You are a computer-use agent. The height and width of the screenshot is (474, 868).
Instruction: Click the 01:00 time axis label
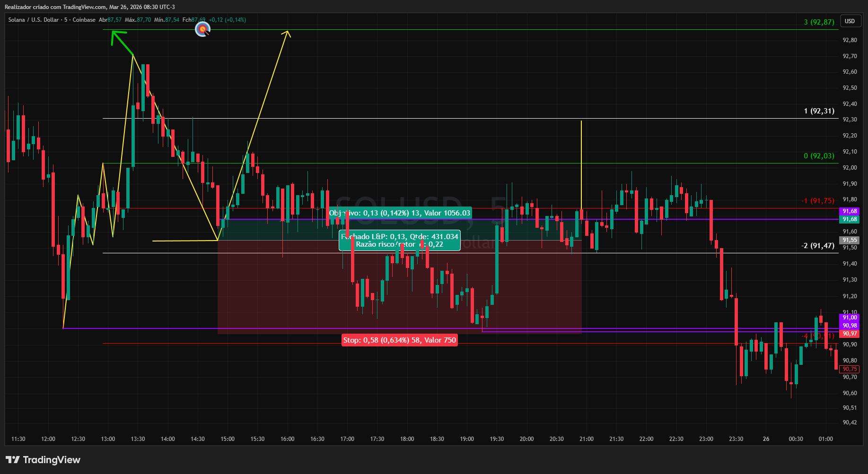tap(825, 439)
